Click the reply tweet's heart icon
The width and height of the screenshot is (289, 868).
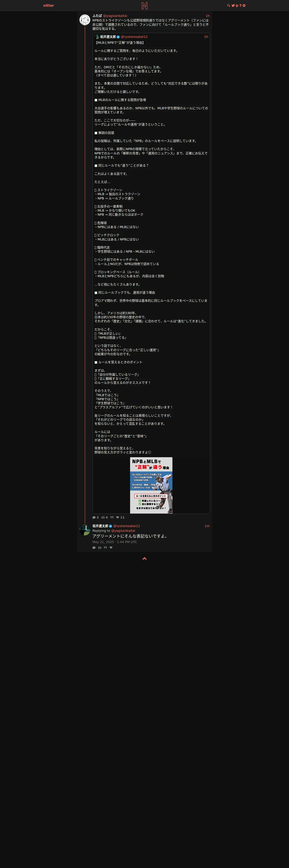tap(111, 548)
